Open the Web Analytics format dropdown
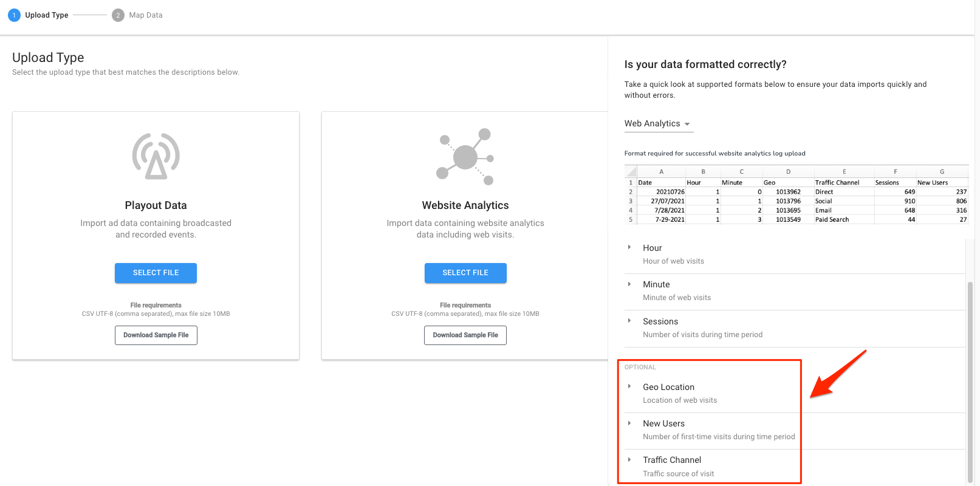The width and height of the screenshot is (980, 486). tap(658, 124)
